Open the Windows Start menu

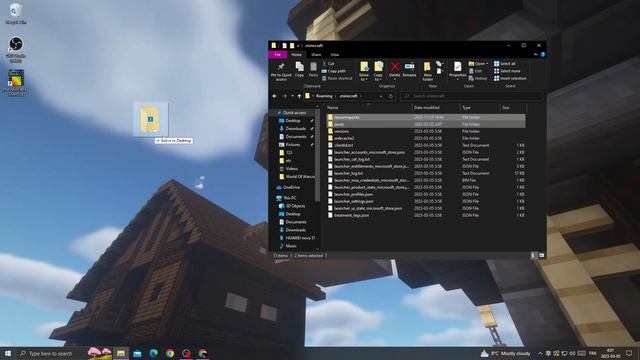(8, 353)
